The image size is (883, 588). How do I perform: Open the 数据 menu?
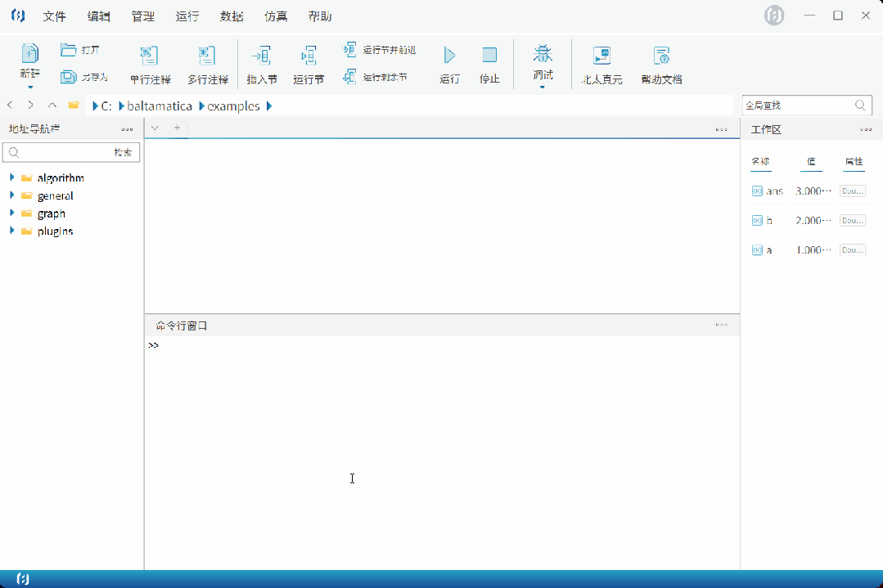[232, 16]
